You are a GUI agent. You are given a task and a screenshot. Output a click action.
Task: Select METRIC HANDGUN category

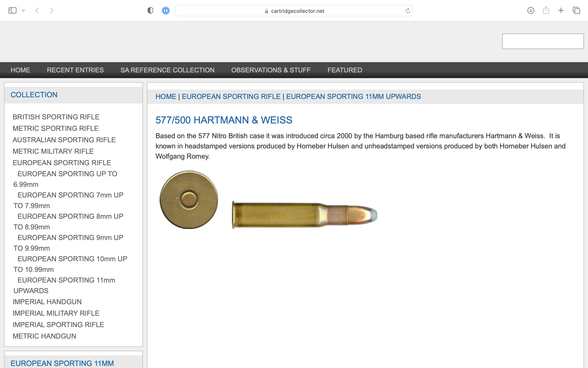pyautogui.click(x=44, y=336)
